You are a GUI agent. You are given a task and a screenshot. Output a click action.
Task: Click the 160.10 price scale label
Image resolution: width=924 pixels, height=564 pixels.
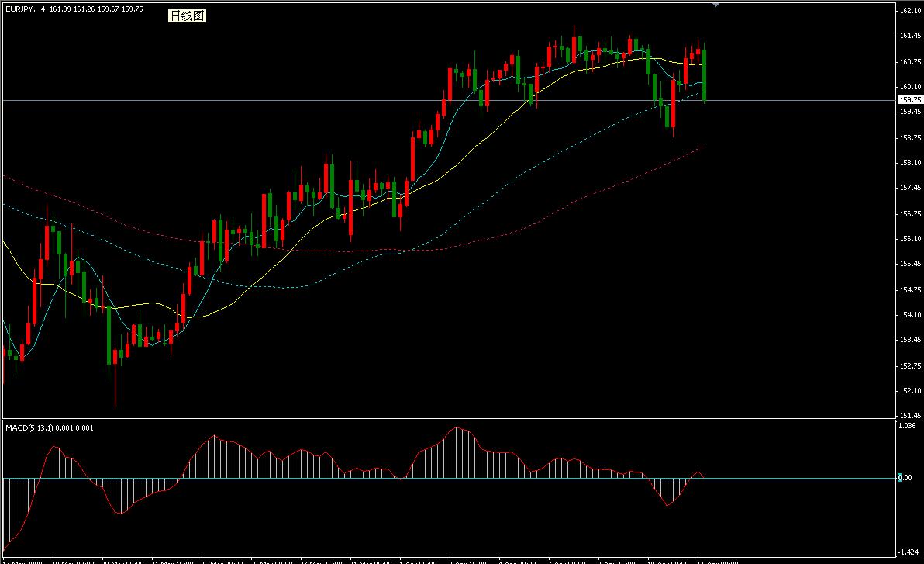(x=911, y=87)
